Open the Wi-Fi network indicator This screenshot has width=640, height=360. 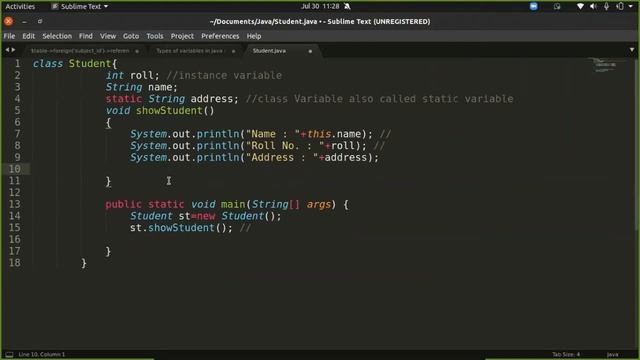pyautogui.click(x=580, y=7)
